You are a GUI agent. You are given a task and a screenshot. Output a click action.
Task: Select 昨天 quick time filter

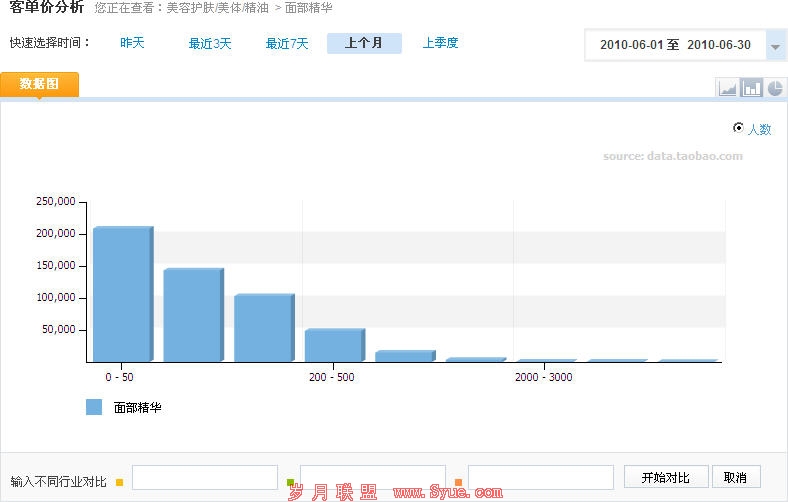(132, 43)
